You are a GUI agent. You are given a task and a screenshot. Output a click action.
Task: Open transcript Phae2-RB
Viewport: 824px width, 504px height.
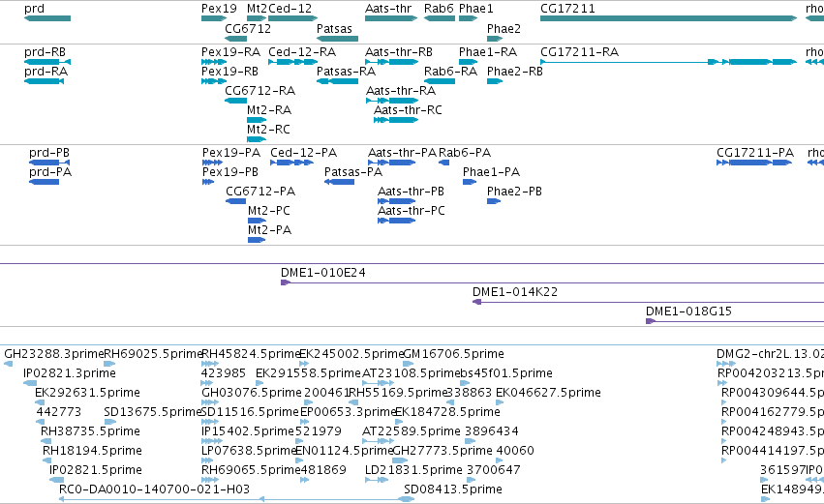tap(515, 72)
